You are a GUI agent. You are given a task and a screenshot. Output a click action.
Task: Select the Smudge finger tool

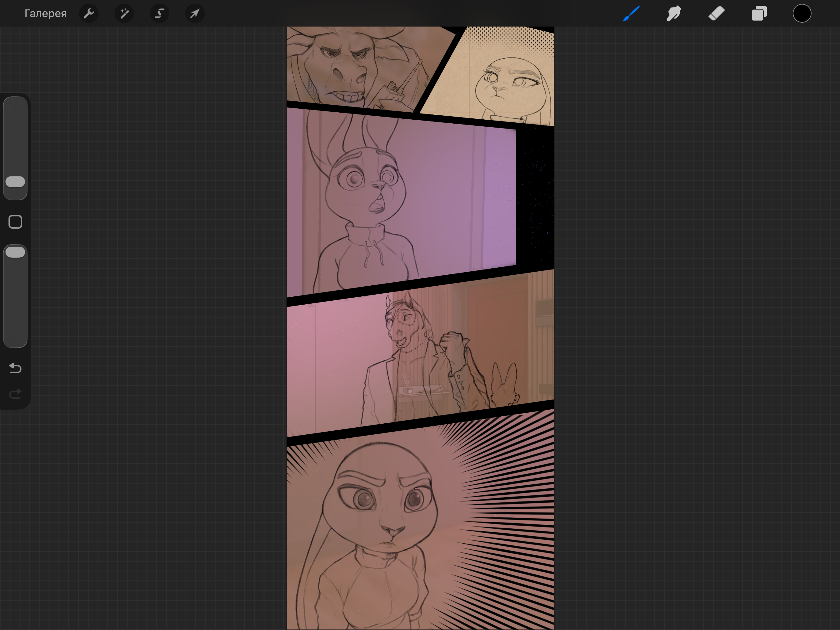(674, 14)
